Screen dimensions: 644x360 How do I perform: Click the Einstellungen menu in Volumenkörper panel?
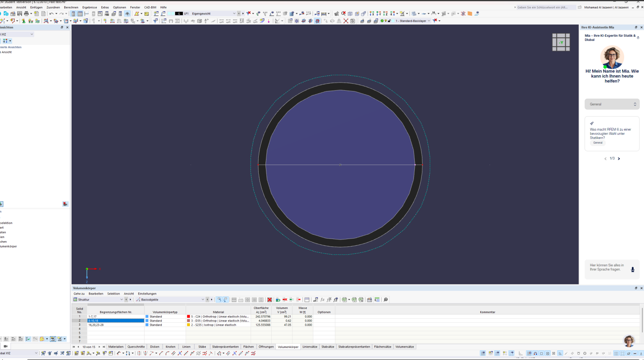tap(147, 294)
